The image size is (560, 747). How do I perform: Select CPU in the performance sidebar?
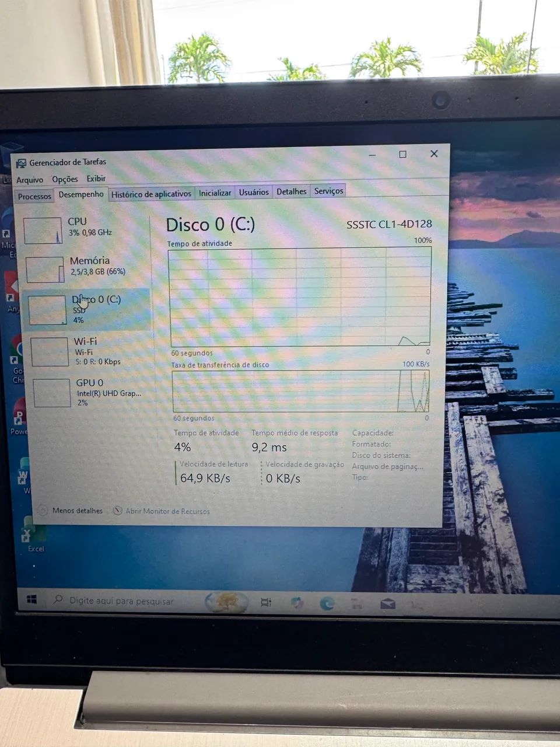tap(85, 230)
